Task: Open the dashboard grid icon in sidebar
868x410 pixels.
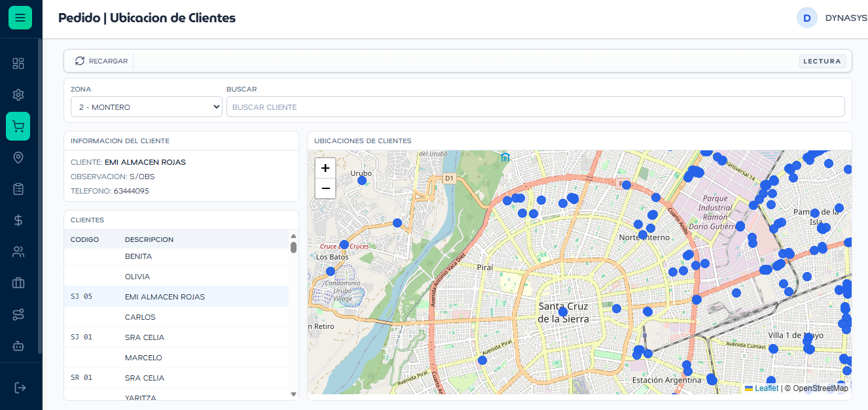Action: click(18, 63)
